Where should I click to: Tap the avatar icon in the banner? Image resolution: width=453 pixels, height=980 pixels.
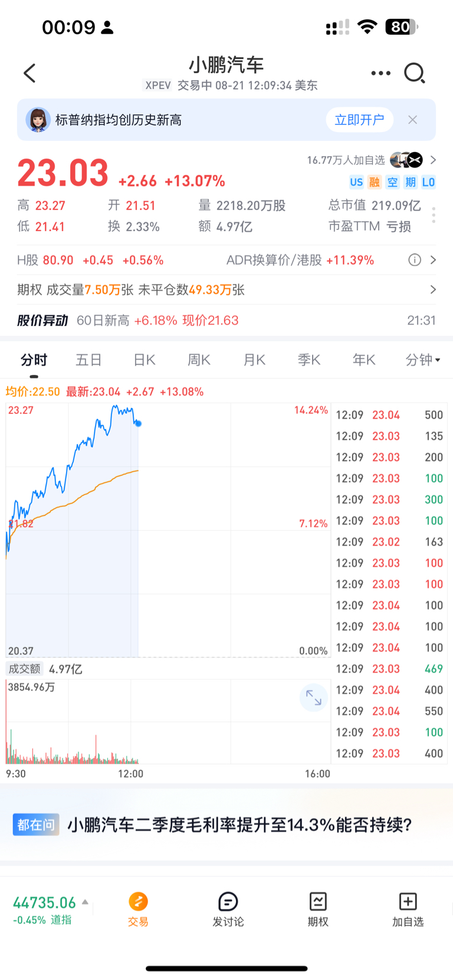click(x=38, y=120)
